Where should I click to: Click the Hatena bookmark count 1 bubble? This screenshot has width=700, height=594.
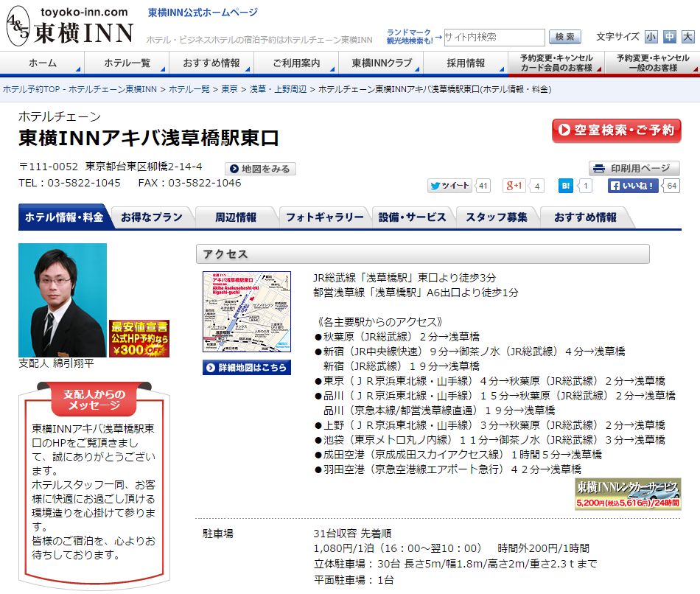(585, 186)
